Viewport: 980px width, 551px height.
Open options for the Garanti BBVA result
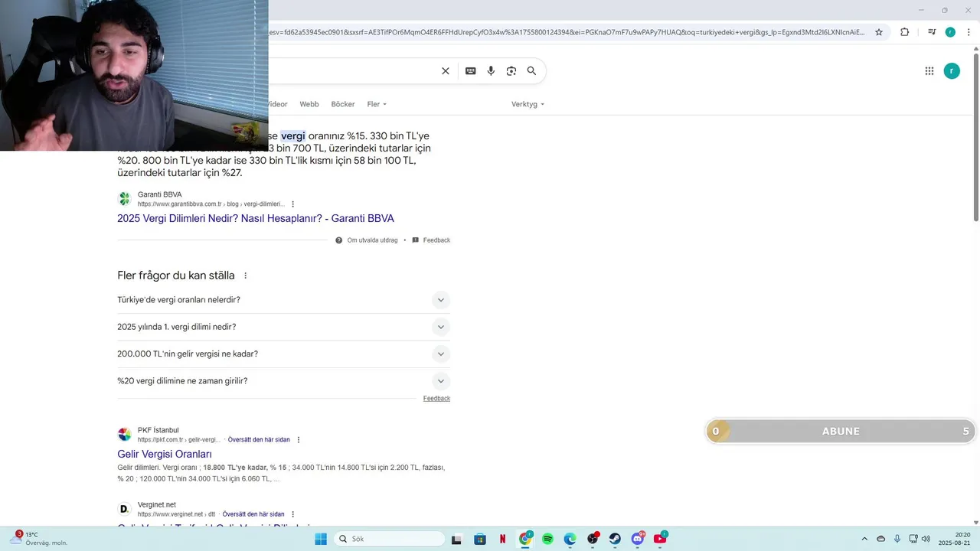(x=292, y=204)
